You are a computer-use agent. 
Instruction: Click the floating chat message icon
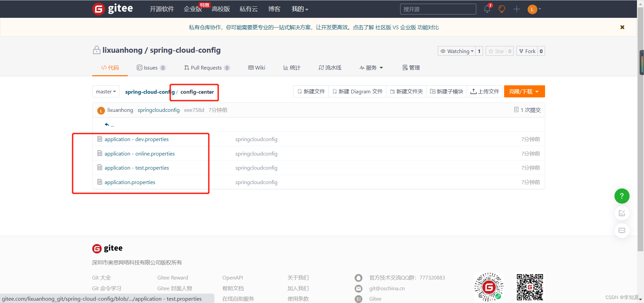(622, 230)
